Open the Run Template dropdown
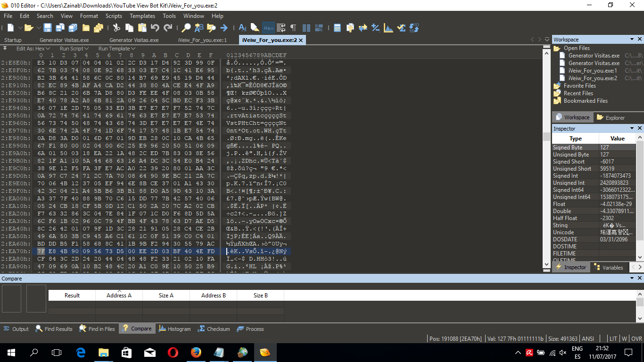Viewport: 644px width, 362px height. click(x=116, y=48)
